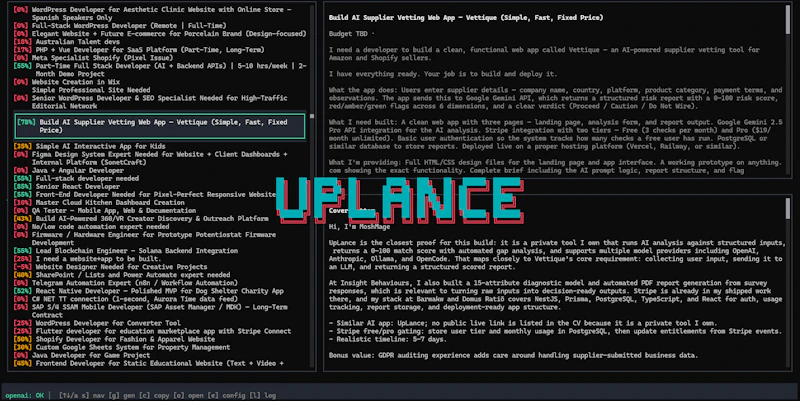The width and height of the screenshot is (800, 401).
Task: Select Build AI-Powered 360/VR Creator Discovery job
Action: pyautogui.click(x=141, y=219)
